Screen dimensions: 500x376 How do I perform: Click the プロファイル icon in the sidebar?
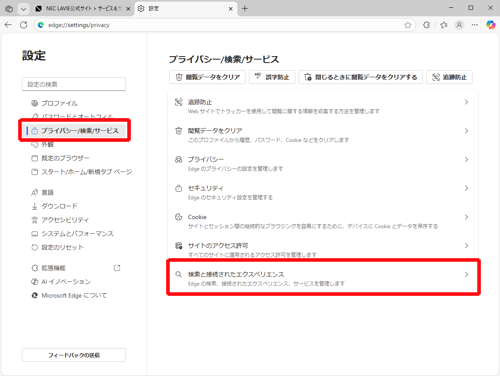click(x=34, y=103)
